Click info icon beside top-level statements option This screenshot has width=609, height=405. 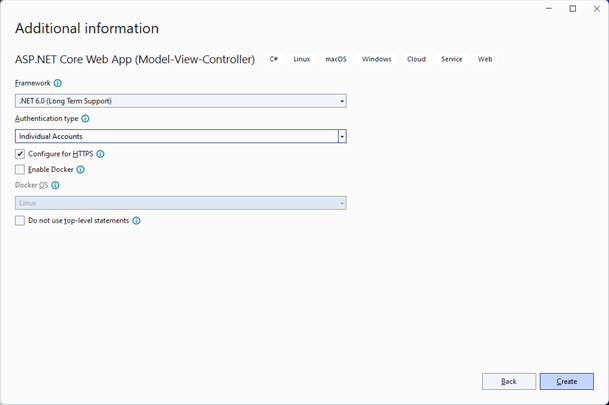pos(136,221)
